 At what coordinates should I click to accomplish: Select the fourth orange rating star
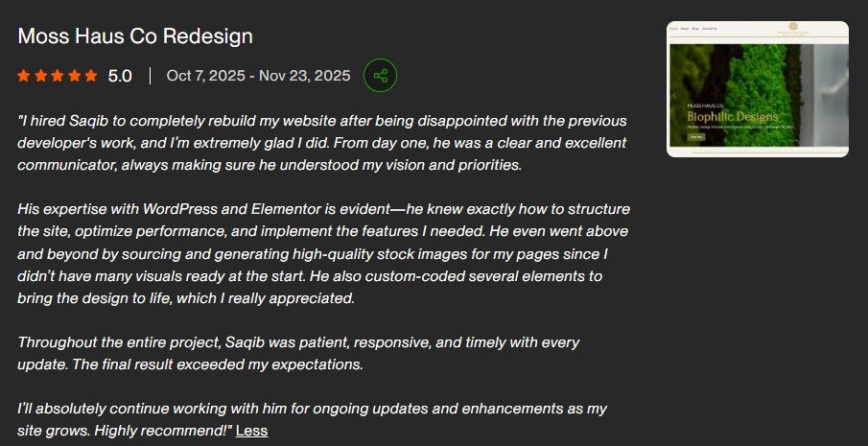tap(74, 76)
